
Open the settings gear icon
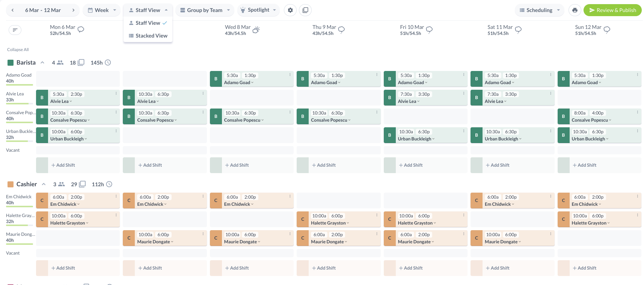tap(290, 10)
